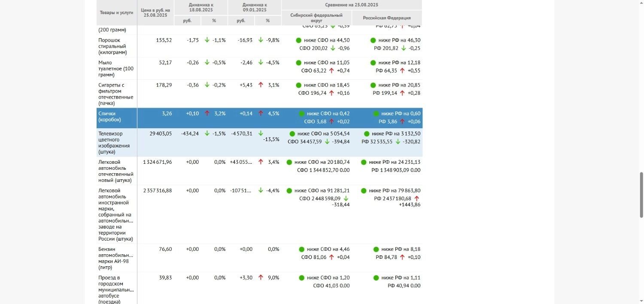This screenshot has width=644, height=304.
Task: Click the "Динамика к 18.08.2025" column header
Action: point(201,7)
